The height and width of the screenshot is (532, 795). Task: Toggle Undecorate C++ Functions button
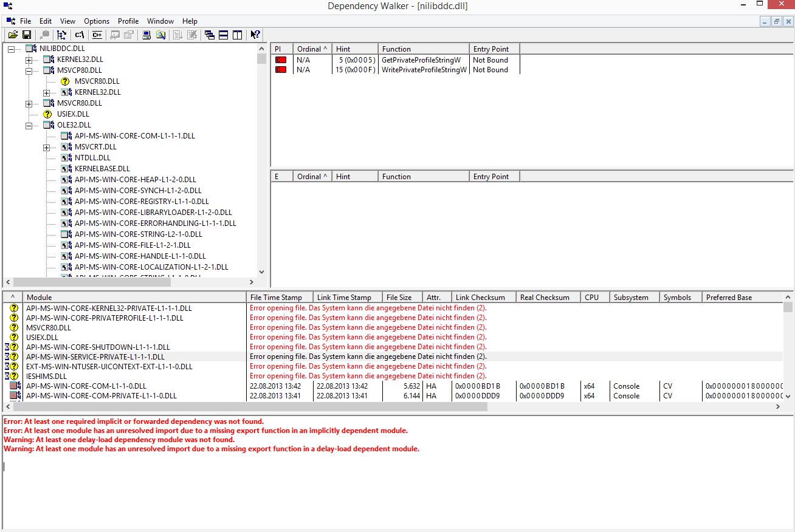pyautogui.click(x=97, y=35)
